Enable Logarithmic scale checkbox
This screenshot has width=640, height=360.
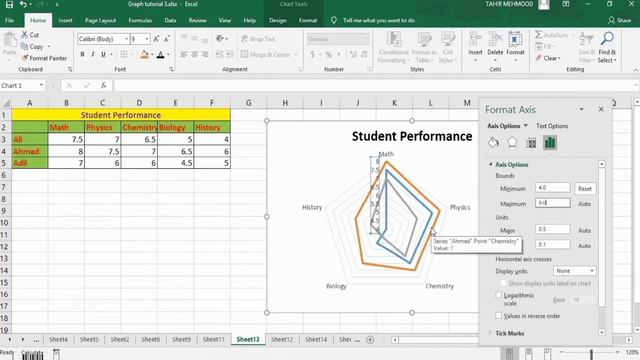coord(498,295)
